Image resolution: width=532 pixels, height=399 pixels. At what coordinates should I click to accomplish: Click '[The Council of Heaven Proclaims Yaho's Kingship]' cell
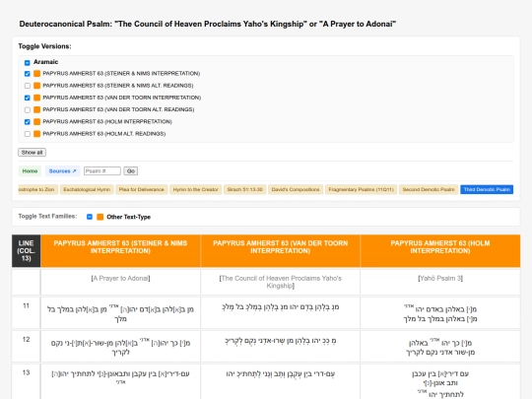tap(280, 282)
